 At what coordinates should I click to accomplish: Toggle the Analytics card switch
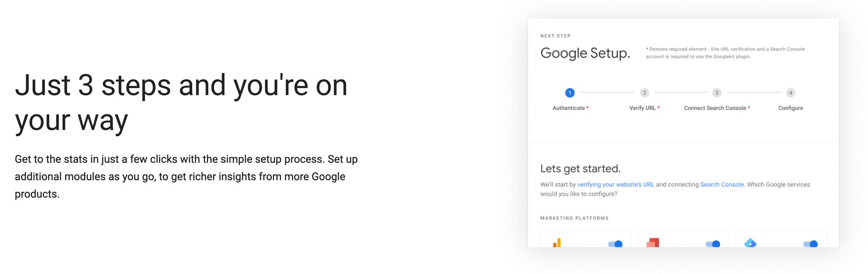[615, 244]
